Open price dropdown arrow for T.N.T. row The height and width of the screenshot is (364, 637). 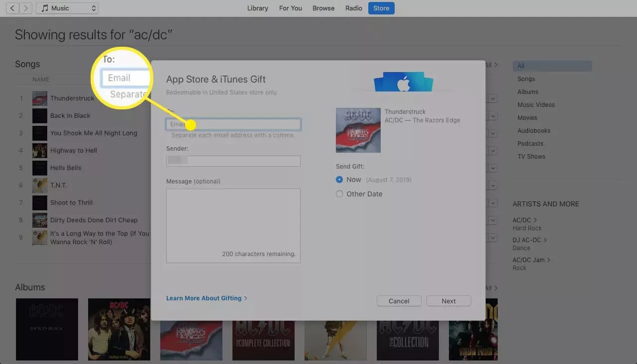point(493,185)
